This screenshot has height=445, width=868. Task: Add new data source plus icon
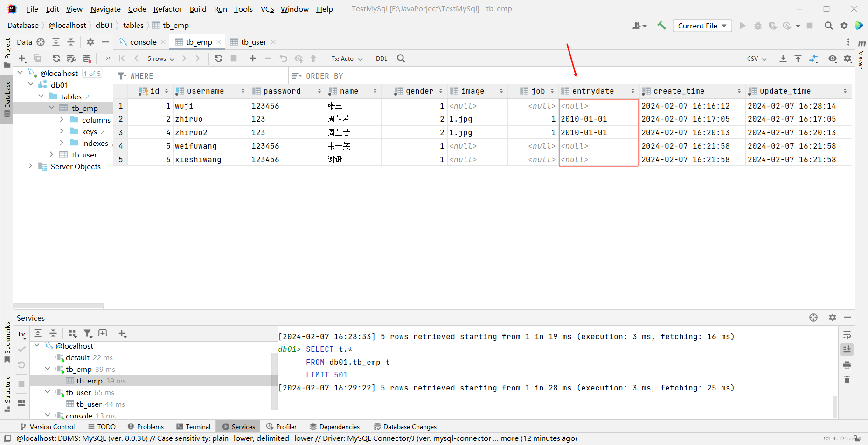22,58
